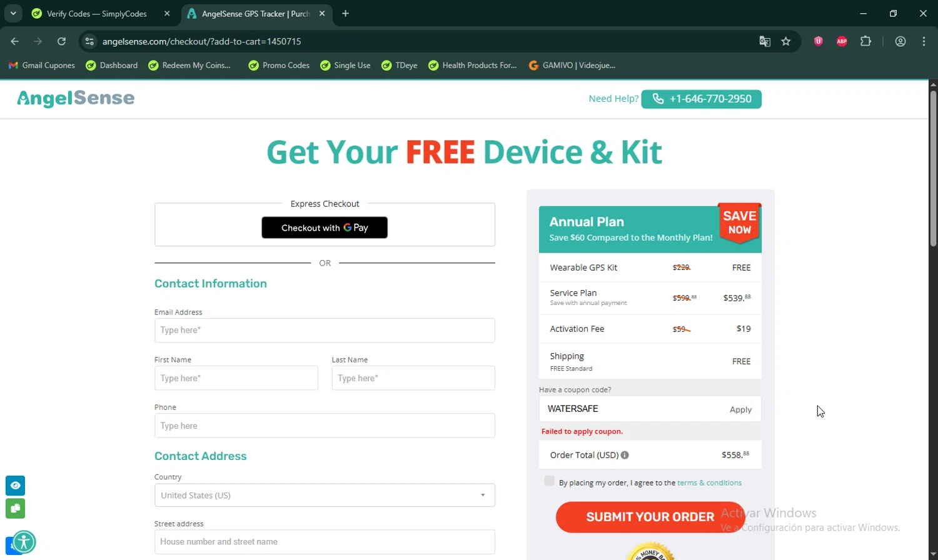Open Chrome three-dot menu
The height and width of the screenshot is (560, 938).
(x=924, y=41)
